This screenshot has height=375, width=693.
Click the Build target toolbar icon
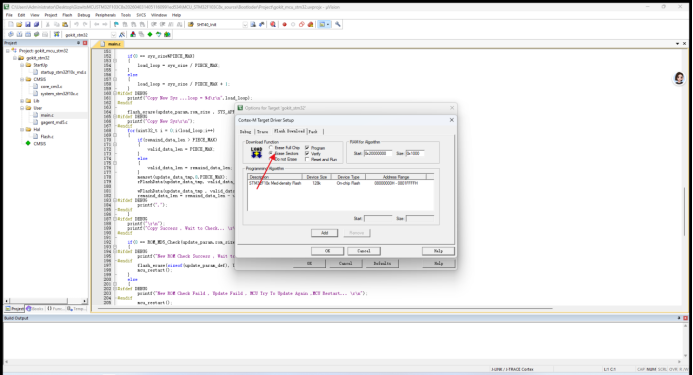tap(19, 34)
